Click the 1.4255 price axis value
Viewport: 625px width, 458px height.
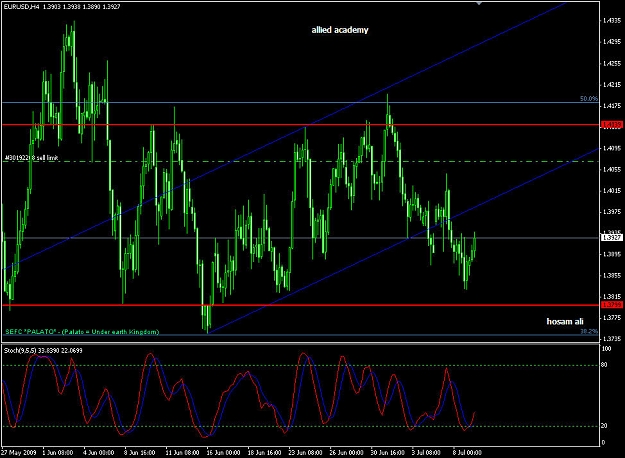tap(612, 63)
